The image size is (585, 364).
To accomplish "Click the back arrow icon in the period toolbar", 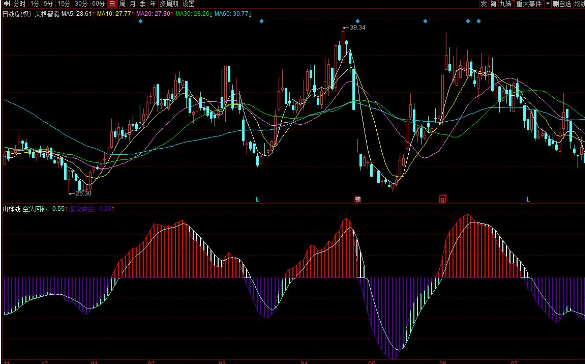I will tap(6, 4).
